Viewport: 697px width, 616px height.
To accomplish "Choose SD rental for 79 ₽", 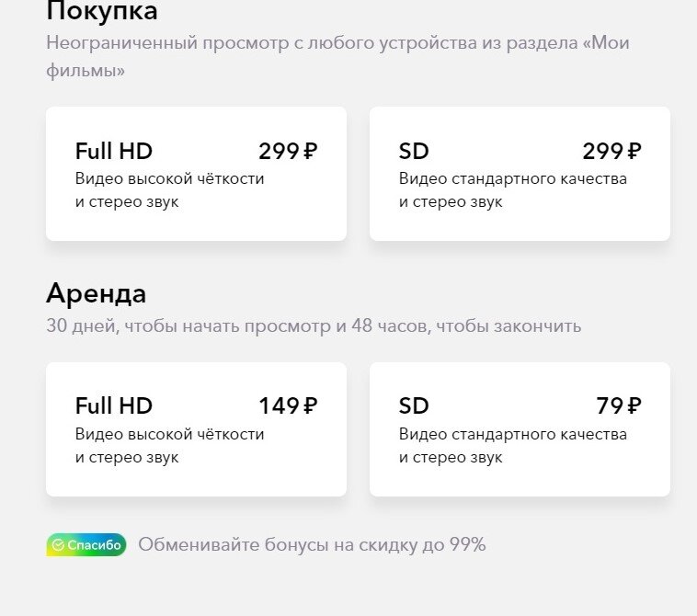I will 520,429.
